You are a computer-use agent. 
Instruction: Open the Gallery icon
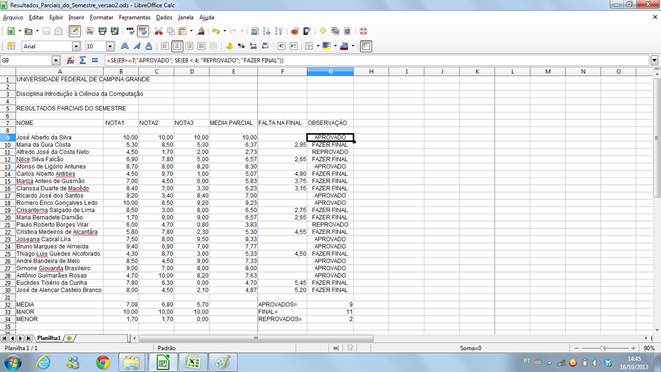point(335,31)
